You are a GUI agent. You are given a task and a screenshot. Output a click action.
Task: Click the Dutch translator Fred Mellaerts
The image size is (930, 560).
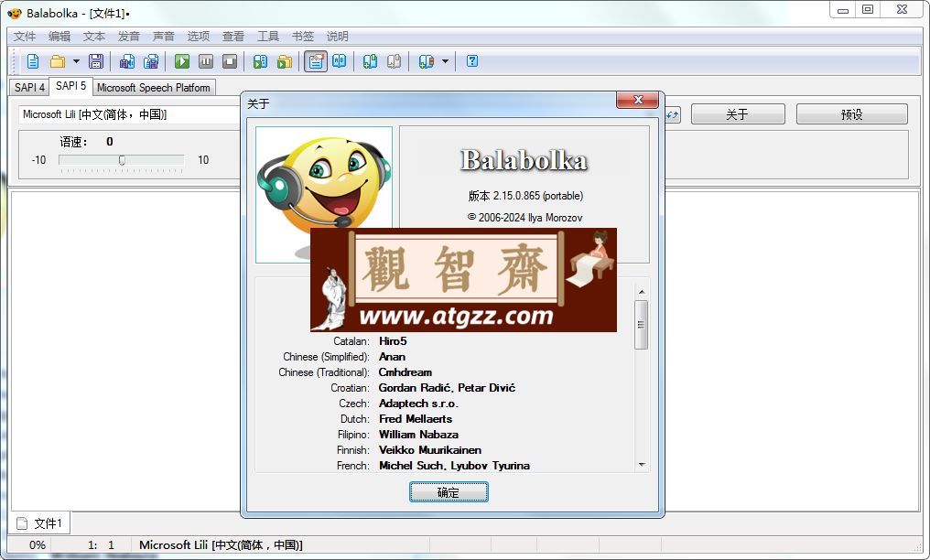pyautogui.click(x=416, y=419)
